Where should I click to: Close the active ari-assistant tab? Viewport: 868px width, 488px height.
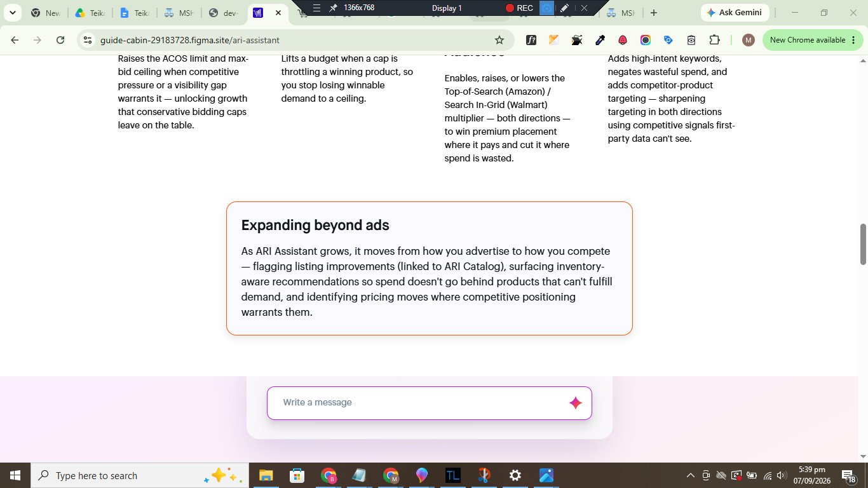[278, 13]
